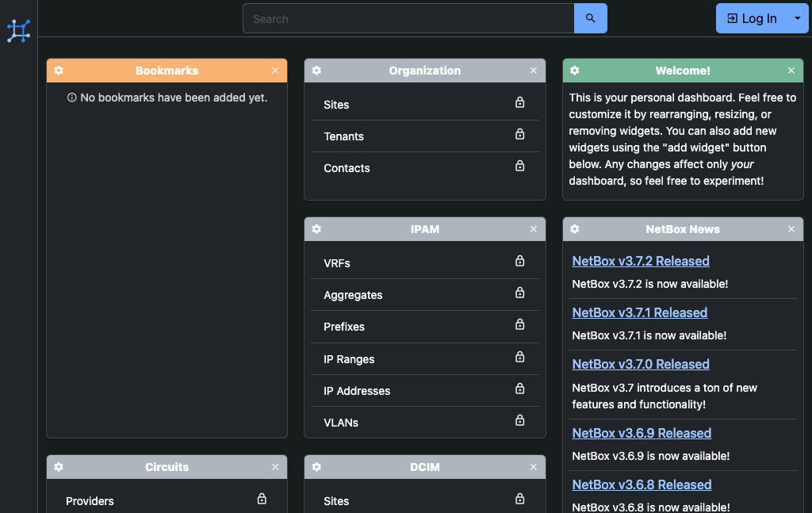Click the NetBox News header title

(683, 229)
